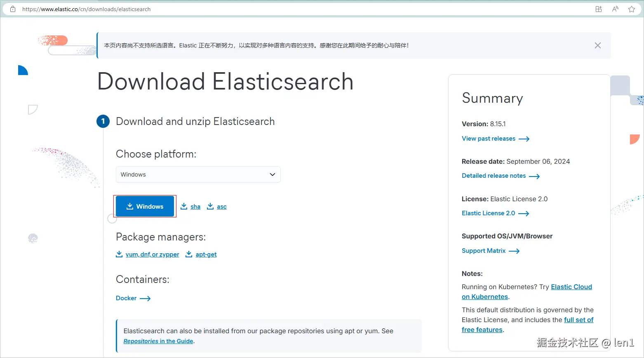Click arrow beside Elastic License 2.0 link
This screenshot has height=358, width=644.
[524, 214]
